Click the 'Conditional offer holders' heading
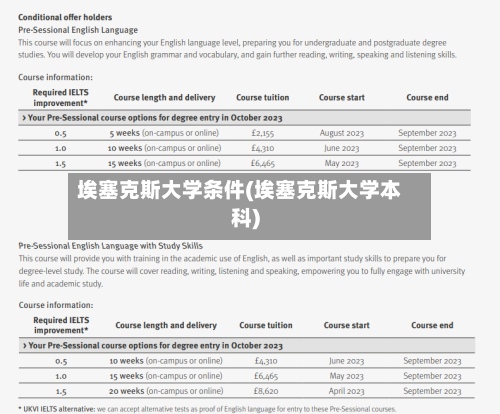The image size is (500, 414). [65, 17]
